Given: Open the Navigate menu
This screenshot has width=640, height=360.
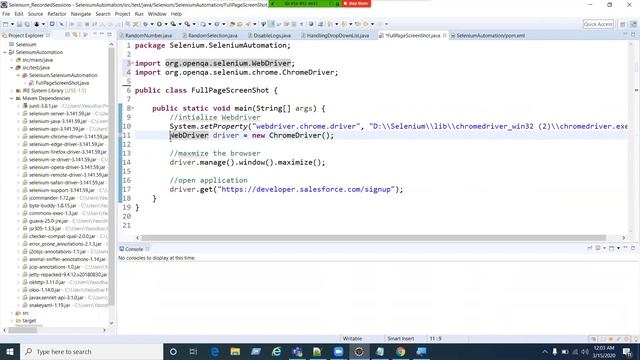Looking at the screenshot, I should [81, 14].
